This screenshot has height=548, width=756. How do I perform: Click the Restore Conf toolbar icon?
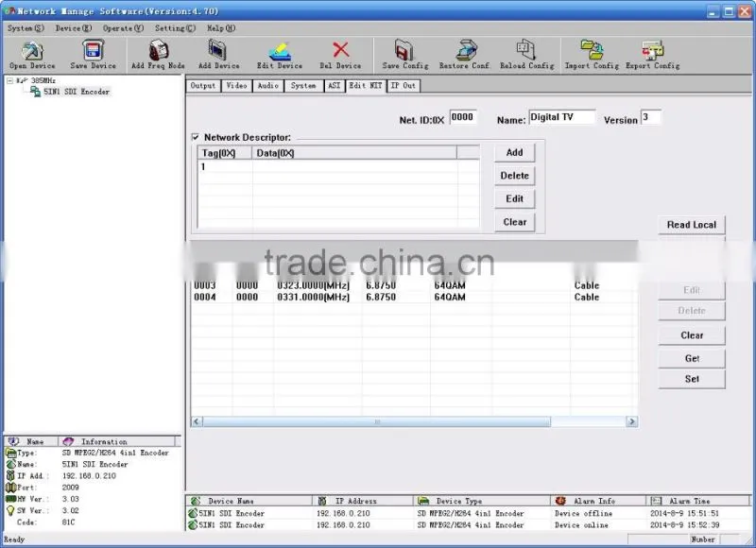(x=466, y=50)
